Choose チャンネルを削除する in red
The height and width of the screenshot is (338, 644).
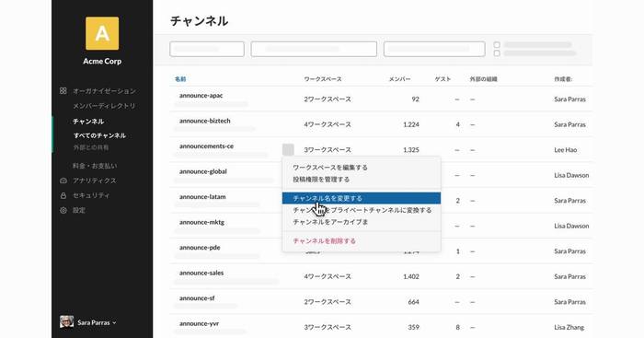coord(325,241)
